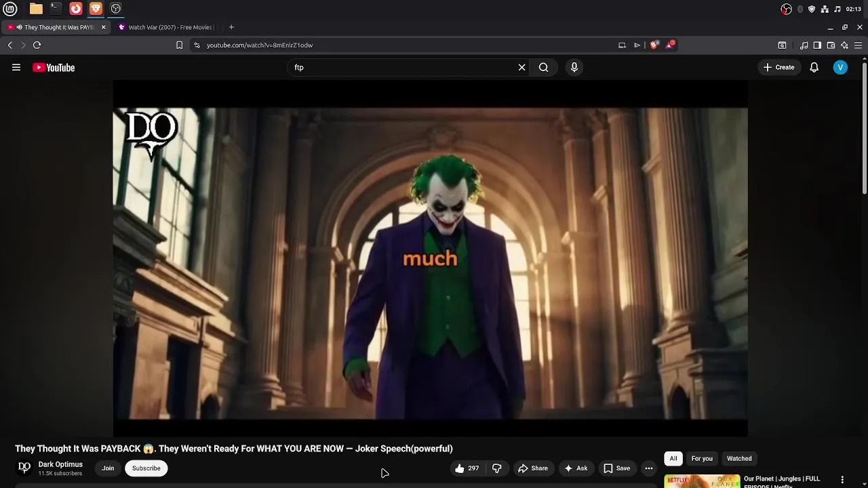This screenshot has width=868, height=488.
Task: Open the file manager folder icon in panel
Action: [36, 9]
